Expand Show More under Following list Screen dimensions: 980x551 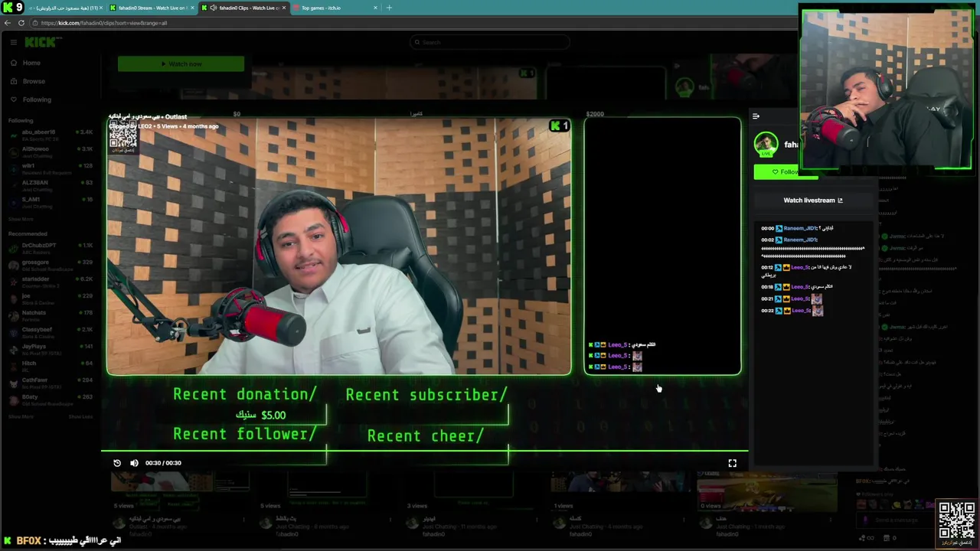[21, 220]
